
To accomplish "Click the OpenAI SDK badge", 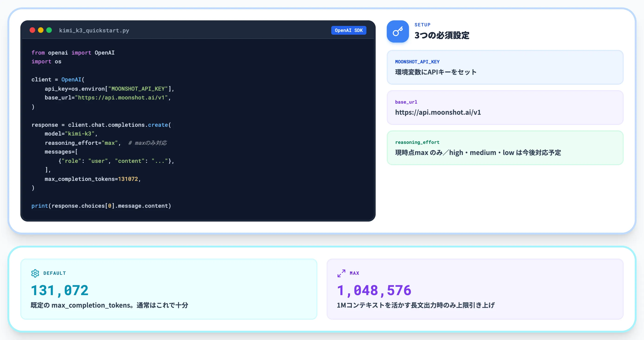I will click(x=349, y=30).
